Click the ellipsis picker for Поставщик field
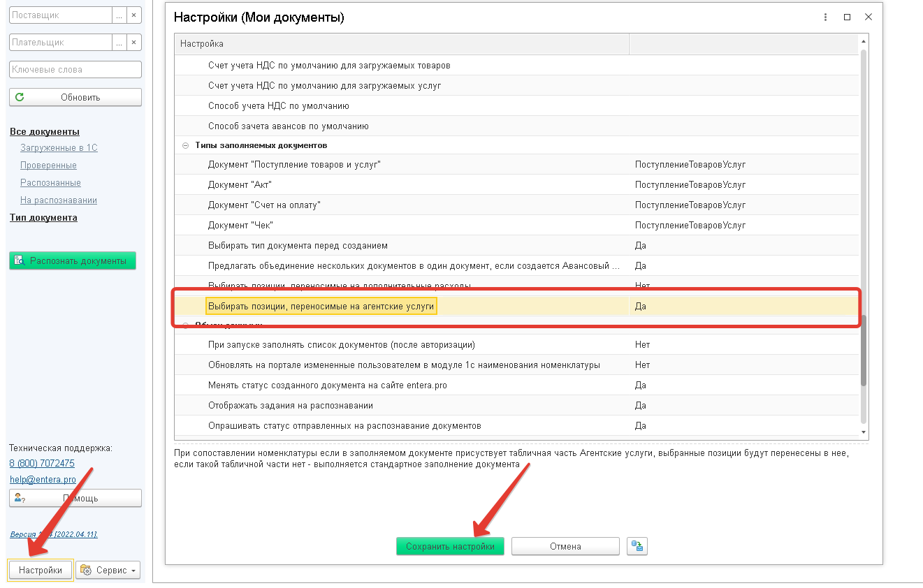 point(119,15)
